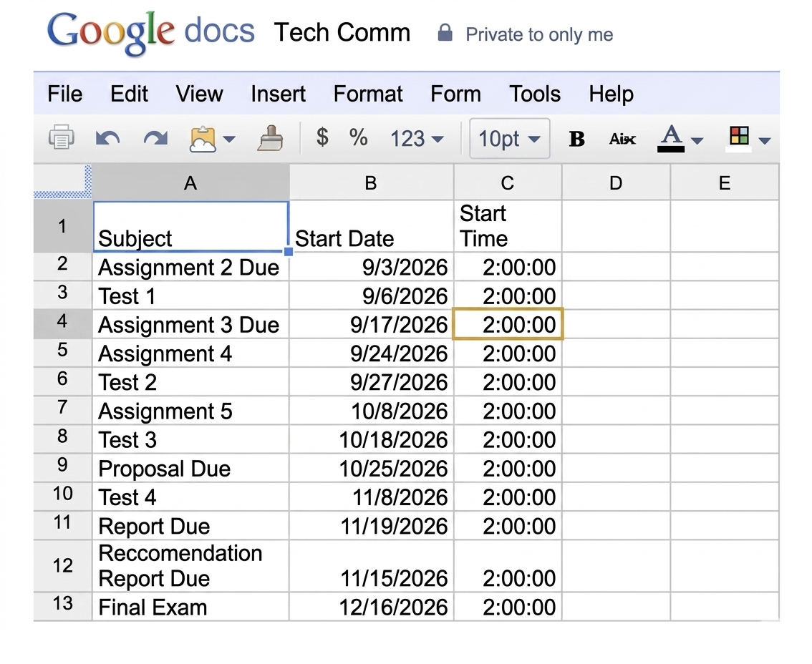812x664 pixels.
Task: Open the 10pt font size dropdown
Action: (510, 139)
